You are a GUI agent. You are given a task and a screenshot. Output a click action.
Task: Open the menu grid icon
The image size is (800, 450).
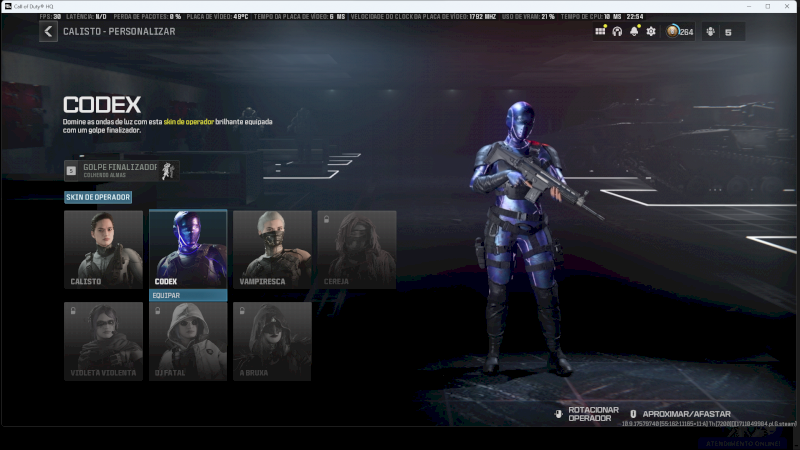[x=600, y=32]
